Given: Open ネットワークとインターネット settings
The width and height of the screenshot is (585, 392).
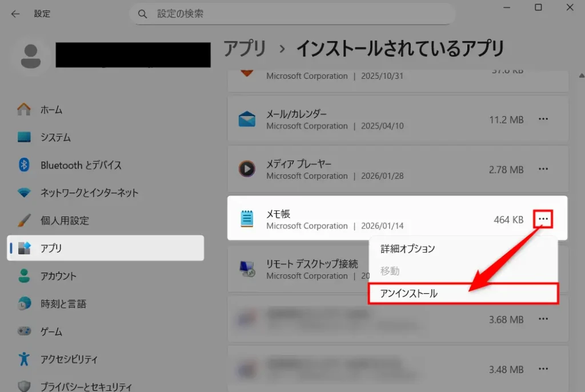Looking at the screenshot, I should pos(89,193).
